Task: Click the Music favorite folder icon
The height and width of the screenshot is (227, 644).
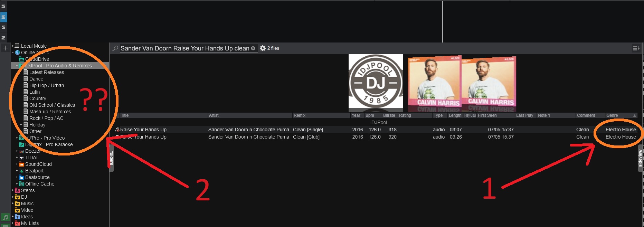Action: (17, 204)
